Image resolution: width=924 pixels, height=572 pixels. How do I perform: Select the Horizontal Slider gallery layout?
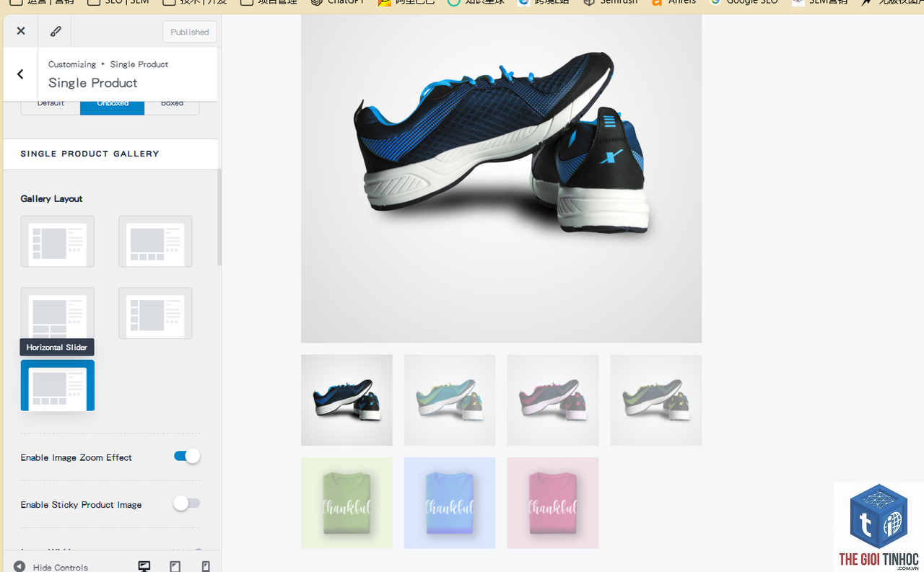click(58, 385)
